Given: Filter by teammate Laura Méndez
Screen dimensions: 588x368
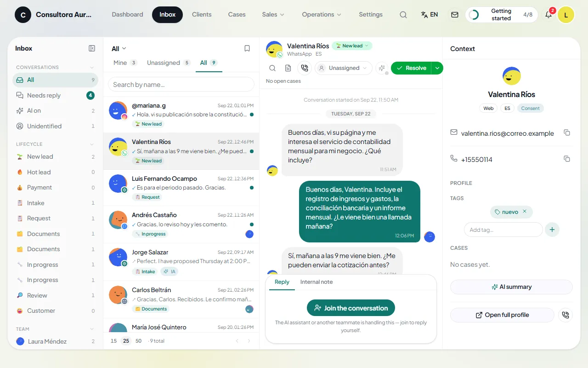Looking at the screenshot, I should pyautogui.click(x=55, y=341).
